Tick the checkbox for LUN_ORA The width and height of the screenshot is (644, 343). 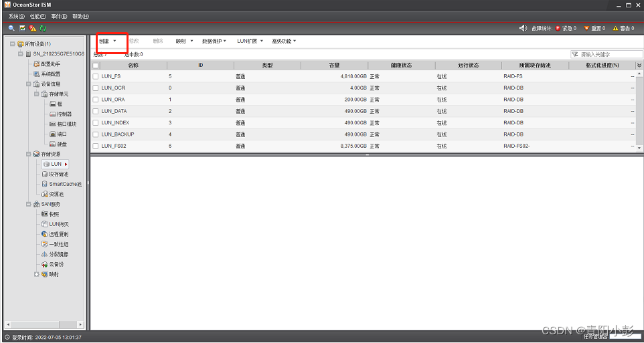(x=95, y=99)
